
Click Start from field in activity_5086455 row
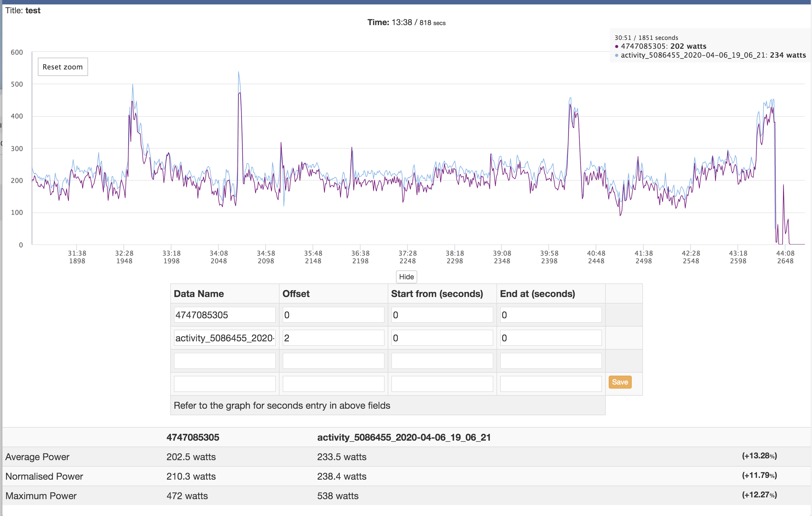[x=442, y=338]
